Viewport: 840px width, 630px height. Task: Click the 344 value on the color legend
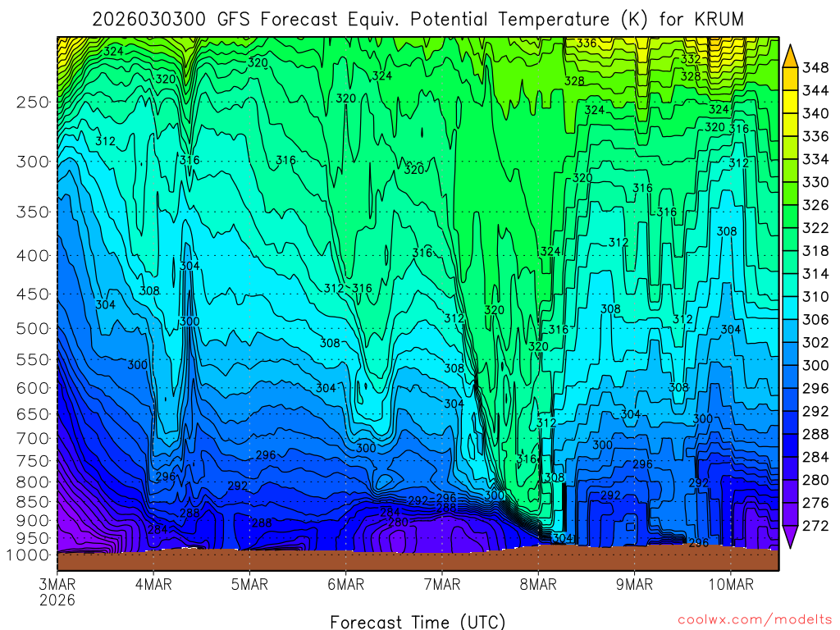[815, 90]
